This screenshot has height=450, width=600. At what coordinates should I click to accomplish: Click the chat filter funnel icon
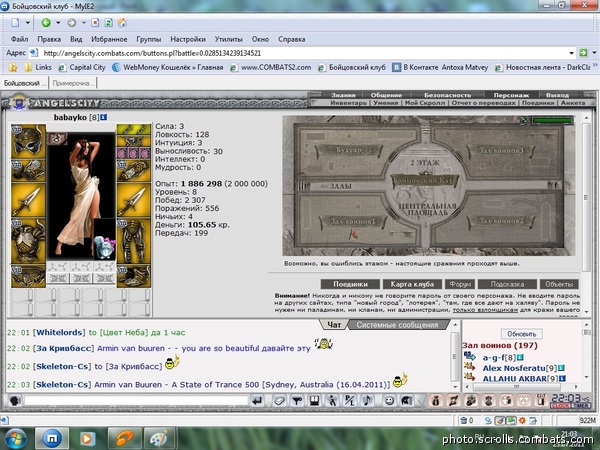pyautogui.click(x=297, y=401)
